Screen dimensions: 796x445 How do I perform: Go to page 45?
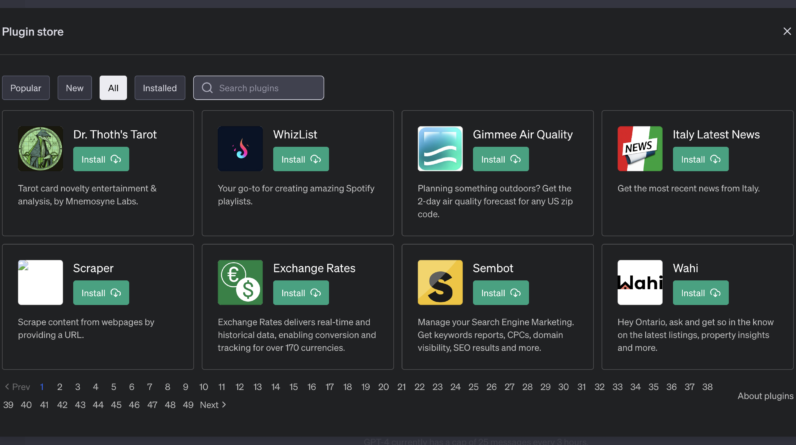[x=116, y=405]
